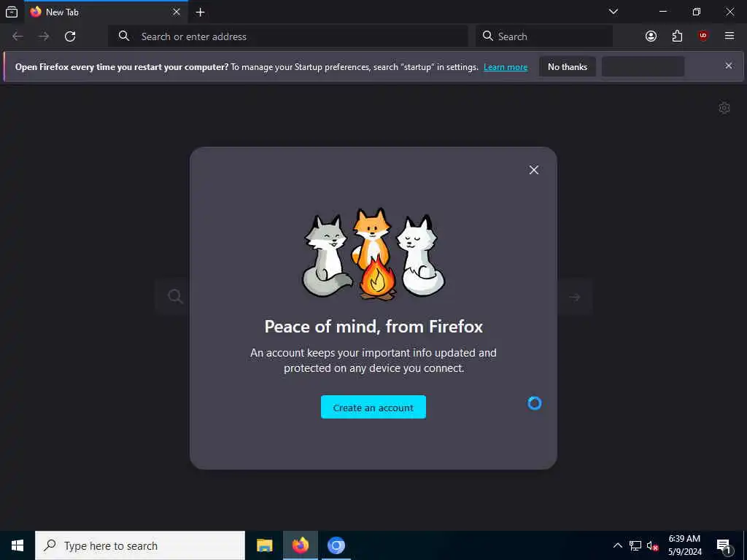Click the Firefox taskbar icon
747x560 pixels.
click(x=300, y=545)
